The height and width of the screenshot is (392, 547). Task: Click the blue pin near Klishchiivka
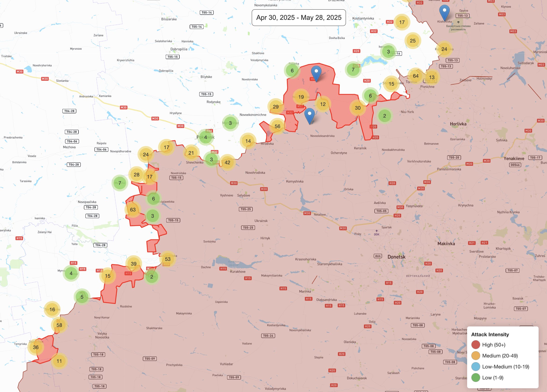(444, 12)
